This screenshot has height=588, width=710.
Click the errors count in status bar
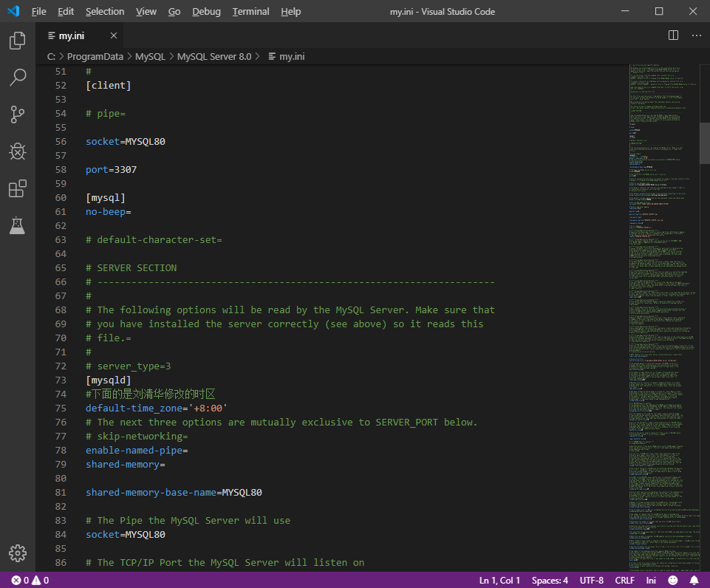point(21,581)
